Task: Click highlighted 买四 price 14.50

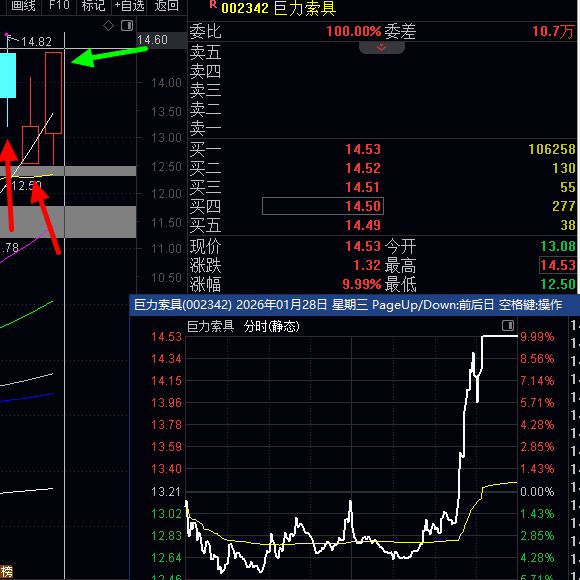Action: [x=323, y=206]
